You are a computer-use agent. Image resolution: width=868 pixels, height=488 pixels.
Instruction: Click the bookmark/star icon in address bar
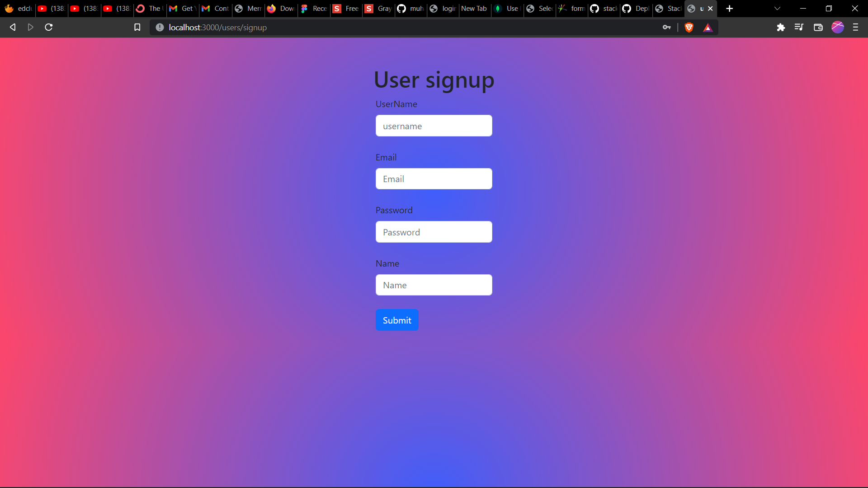click(137, 28)
